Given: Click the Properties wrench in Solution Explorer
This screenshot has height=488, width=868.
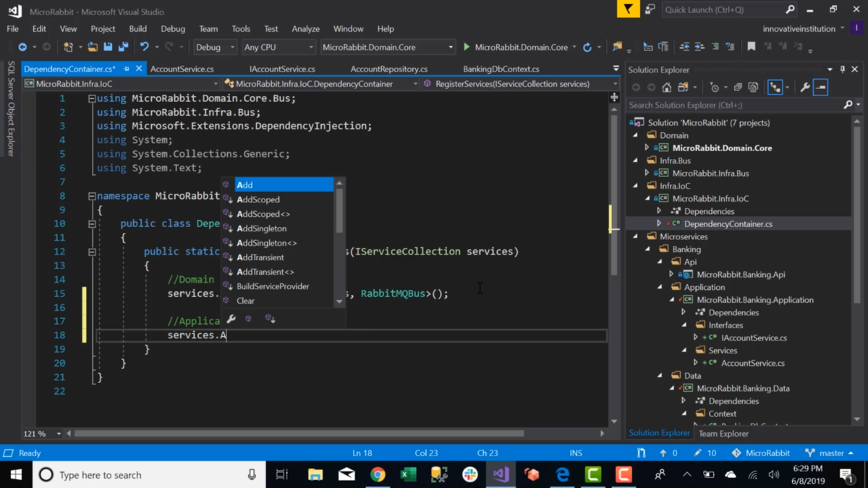Looking at the screenshot, I should coord(805,87).
